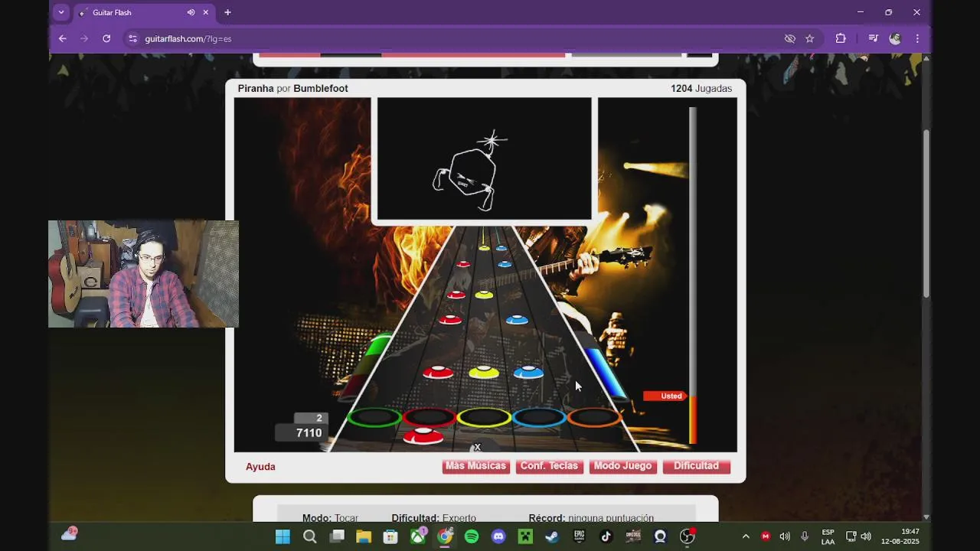Viewport: 980px width, 551px height.
Task: Click the orange fret button
Action: (594, 417)
